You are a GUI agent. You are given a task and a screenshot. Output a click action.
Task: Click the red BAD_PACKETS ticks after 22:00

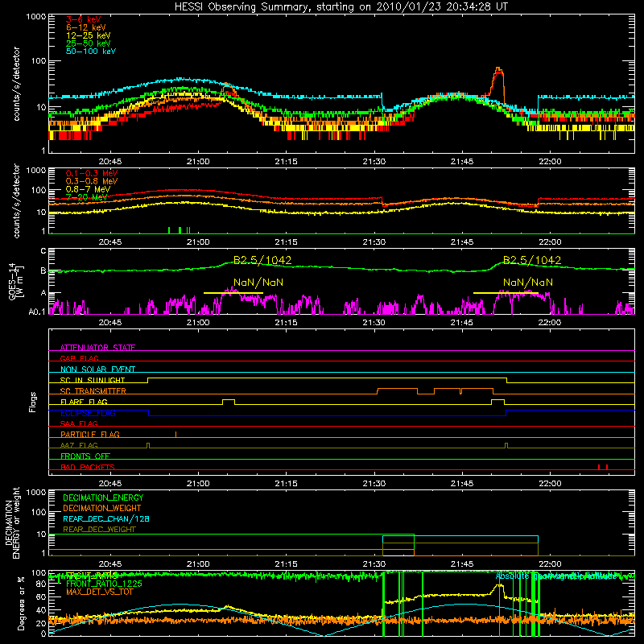point(602,467)
